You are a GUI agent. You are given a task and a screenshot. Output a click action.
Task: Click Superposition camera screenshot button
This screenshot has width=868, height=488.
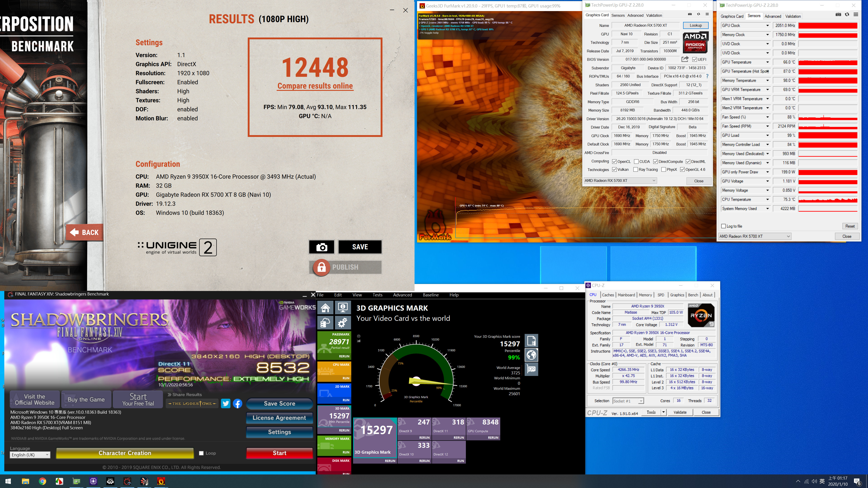click(x=321, y=247)
